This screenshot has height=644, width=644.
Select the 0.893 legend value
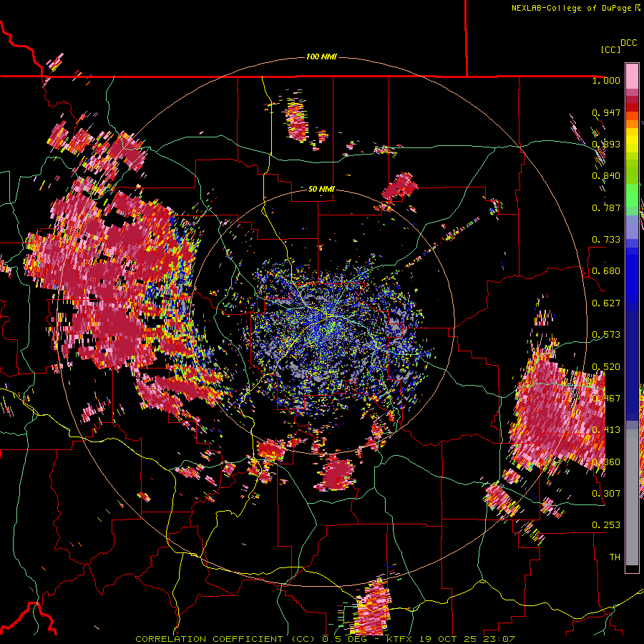[x=606, y=144]
